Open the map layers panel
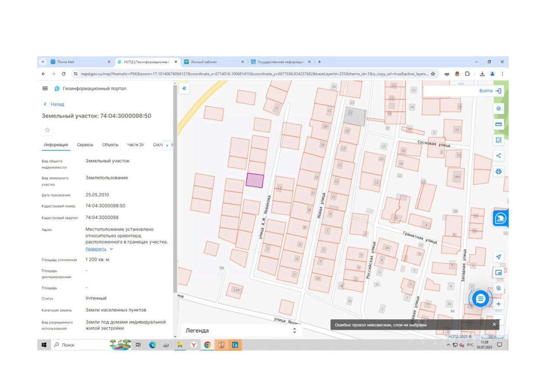Image resolution: width=555 pixels, height=392 pixels. point(498,109)
